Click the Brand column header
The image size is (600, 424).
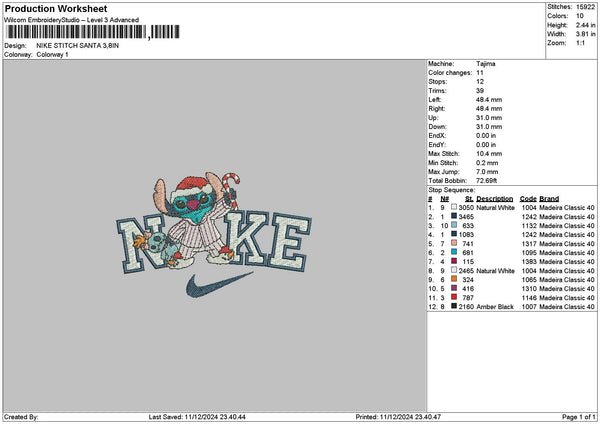(x=549, y=199)
